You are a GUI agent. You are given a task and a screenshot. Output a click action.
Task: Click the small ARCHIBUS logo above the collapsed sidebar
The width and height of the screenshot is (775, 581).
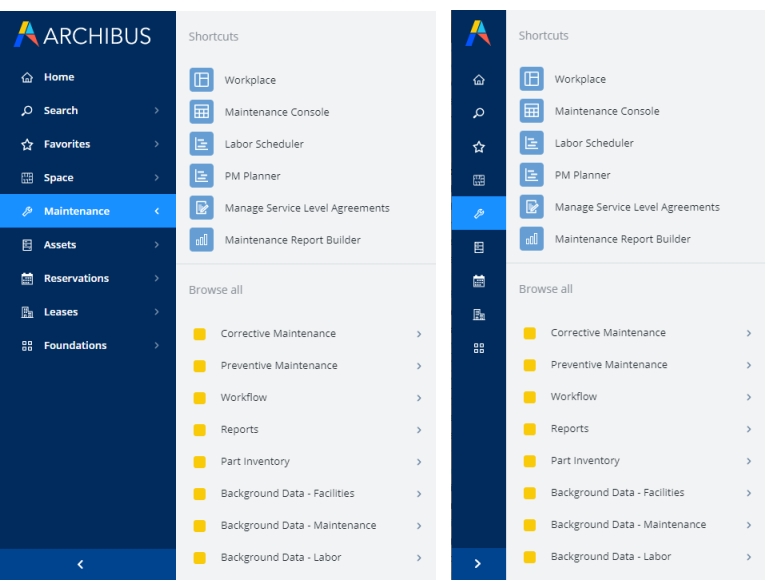478,33
